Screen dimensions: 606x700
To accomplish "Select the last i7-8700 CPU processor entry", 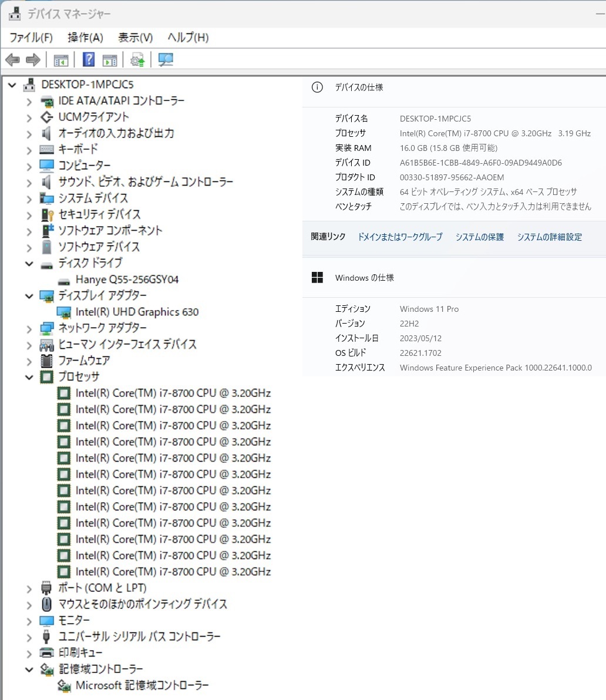I will 173,572.
